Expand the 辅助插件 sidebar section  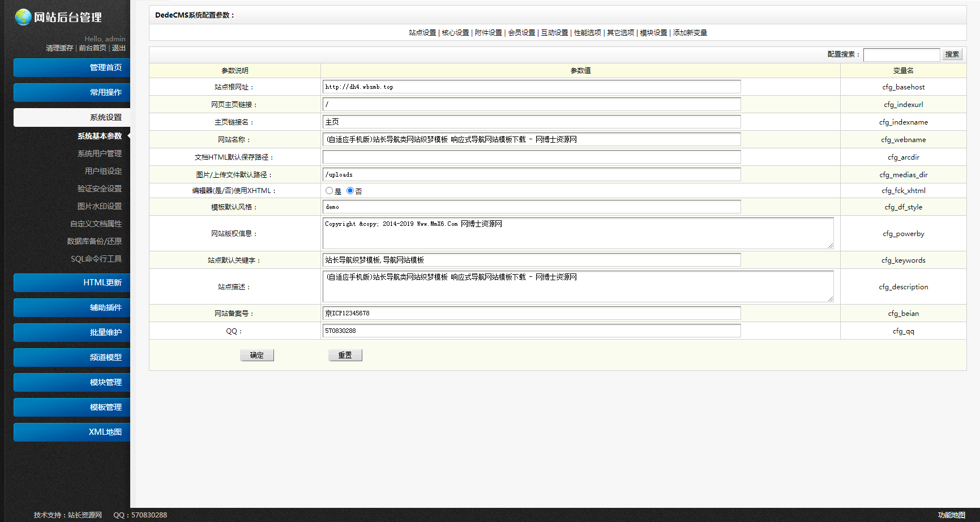[x=72, y=307]
